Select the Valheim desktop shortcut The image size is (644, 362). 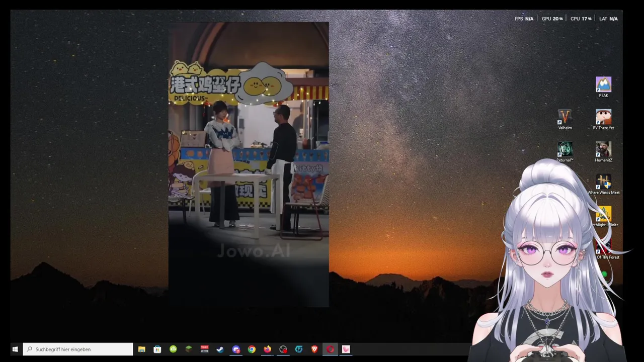tap(565, 120)
